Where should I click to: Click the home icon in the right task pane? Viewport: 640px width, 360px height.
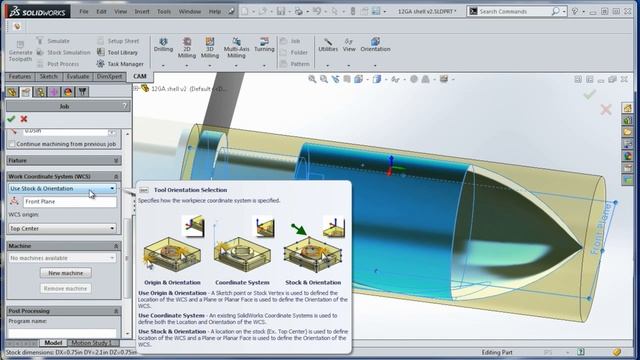[627, 108]
